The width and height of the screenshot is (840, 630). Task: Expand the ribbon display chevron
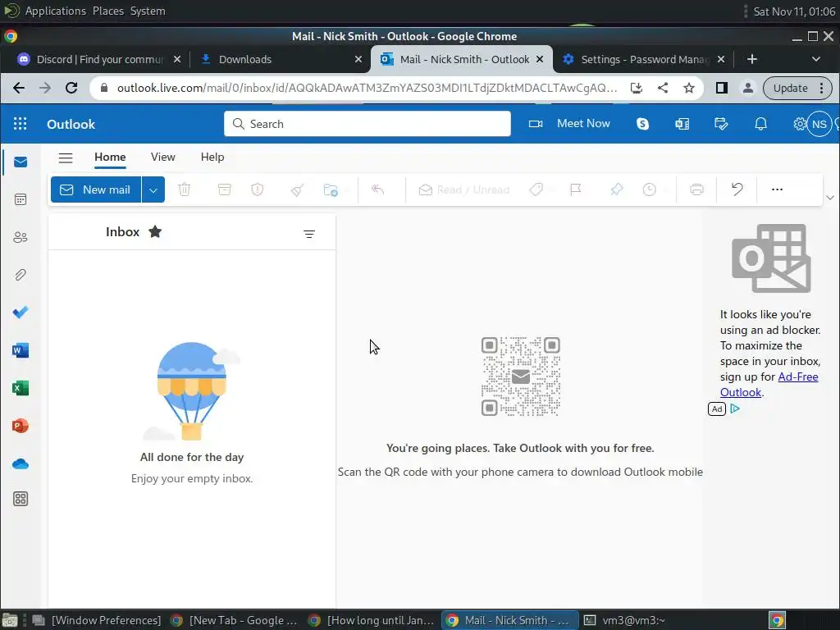point(830,198)
